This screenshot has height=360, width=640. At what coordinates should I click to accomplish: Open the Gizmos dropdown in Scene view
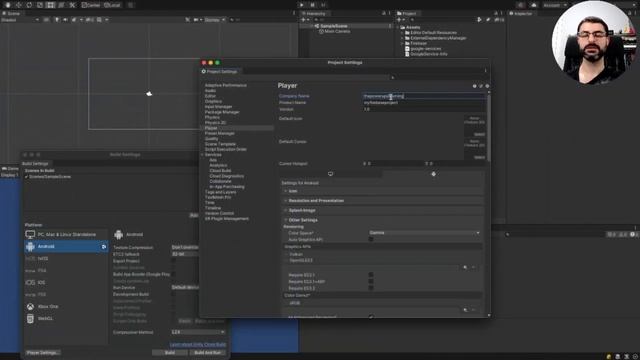click(214, 20)
